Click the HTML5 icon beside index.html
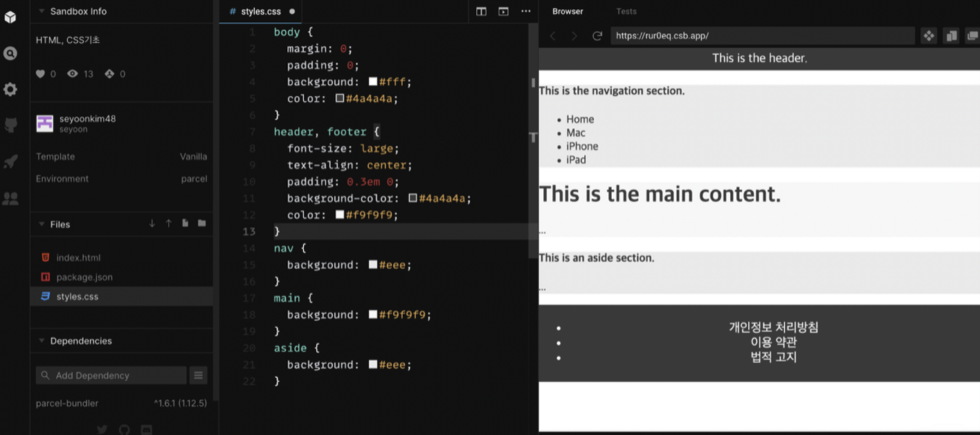The image size is (980, 435). 46,258
